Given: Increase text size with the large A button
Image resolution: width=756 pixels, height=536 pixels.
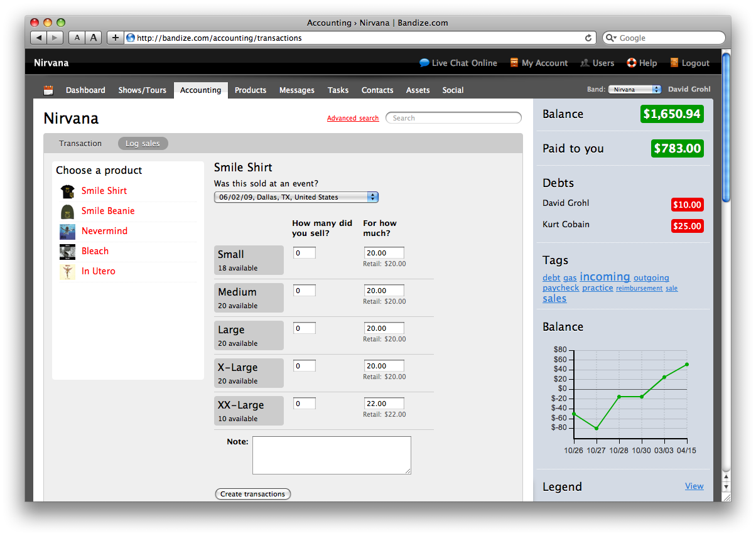Looking at the screenshot, I should (94, 38).
